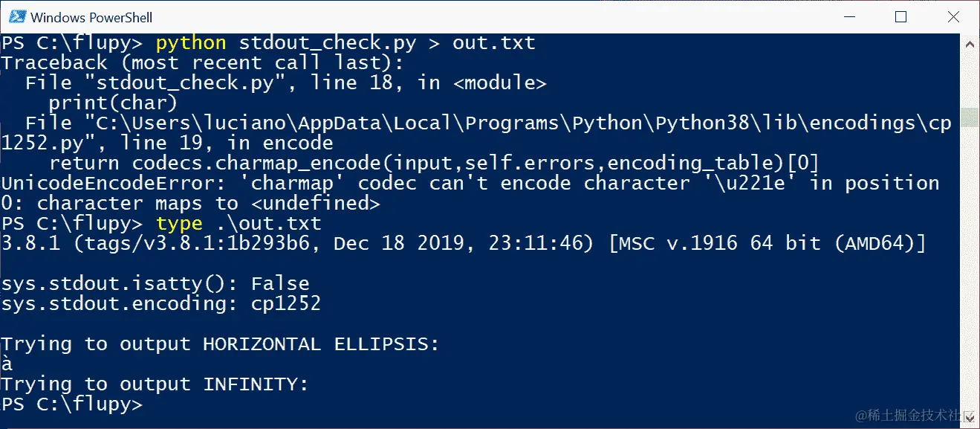Image resolution: width=980 pixels, height=429 pixels.
Task: Click the Trying to output INFINITY line
Action: click(155, 384)
